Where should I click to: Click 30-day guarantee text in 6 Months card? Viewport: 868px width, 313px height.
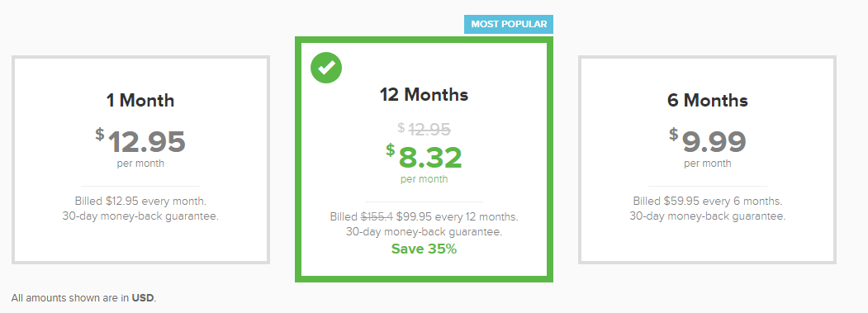[708, 216]
